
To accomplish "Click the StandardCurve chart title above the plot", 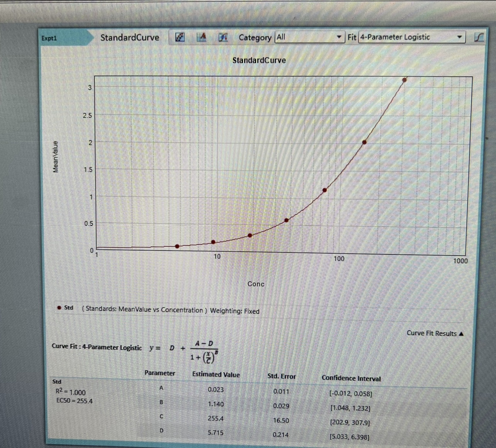I will pos(259,60).
